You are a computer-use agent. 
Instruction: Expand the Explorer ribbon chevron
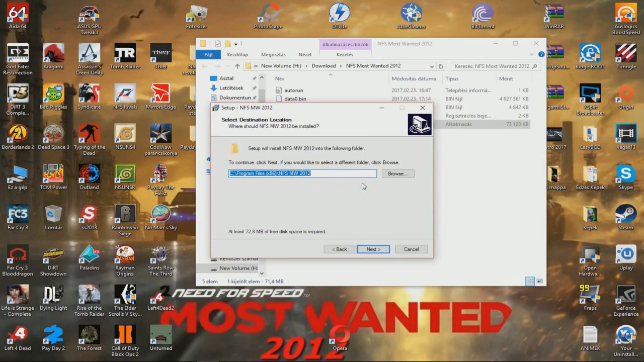533,54
